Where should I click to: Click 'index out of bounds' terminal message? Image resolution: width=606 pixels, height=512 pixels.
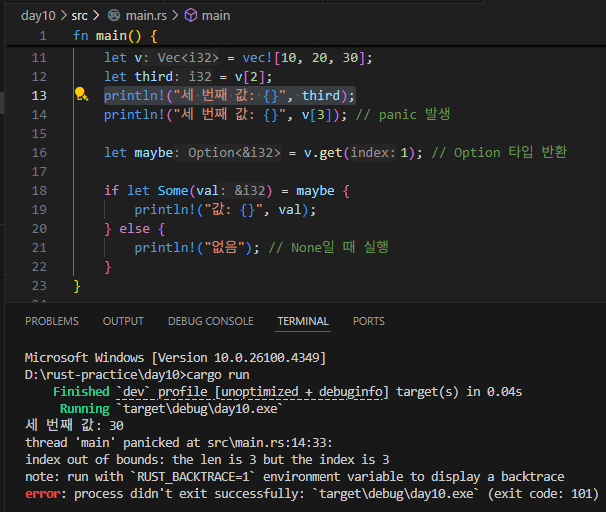pos(95,459)
